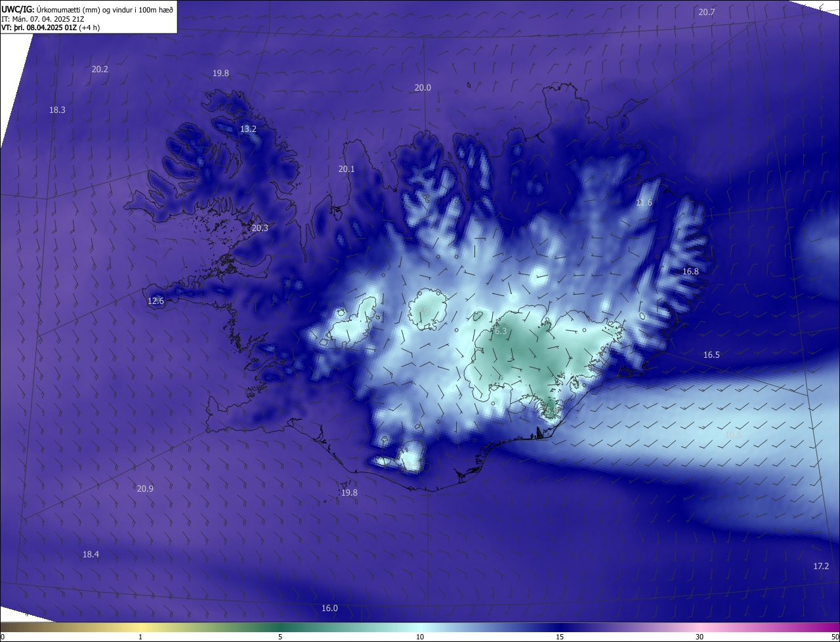Click the colorbar tick label 1

click(x=140, y=637)
